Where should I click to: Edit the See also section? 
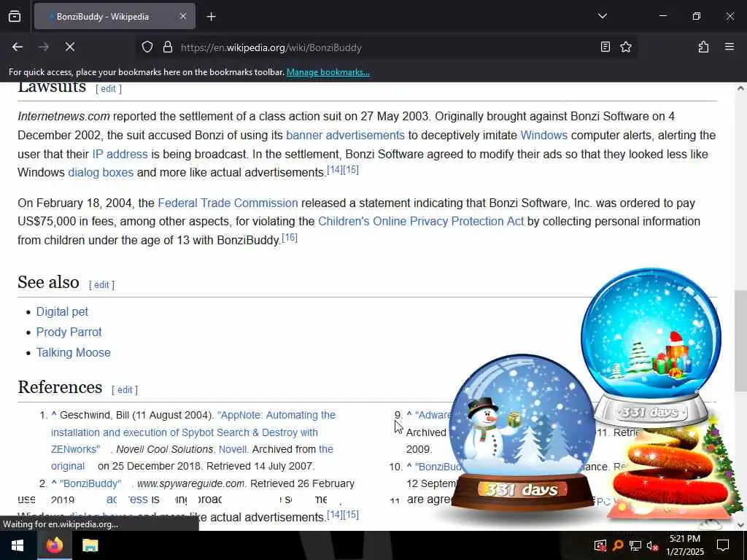tap(101, 285)
